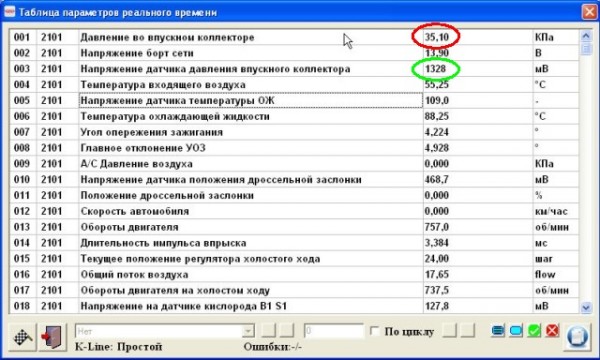Click 'K-Line: Простой' status text
This screenshot has width=600, height=360.
coord(118,347)
